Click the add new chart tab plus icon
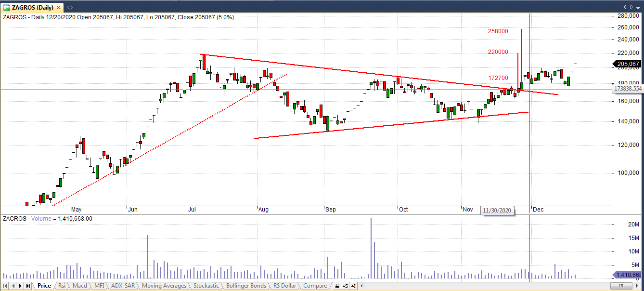The width and height of the screenshot is (644, 291). coord(70,7)
